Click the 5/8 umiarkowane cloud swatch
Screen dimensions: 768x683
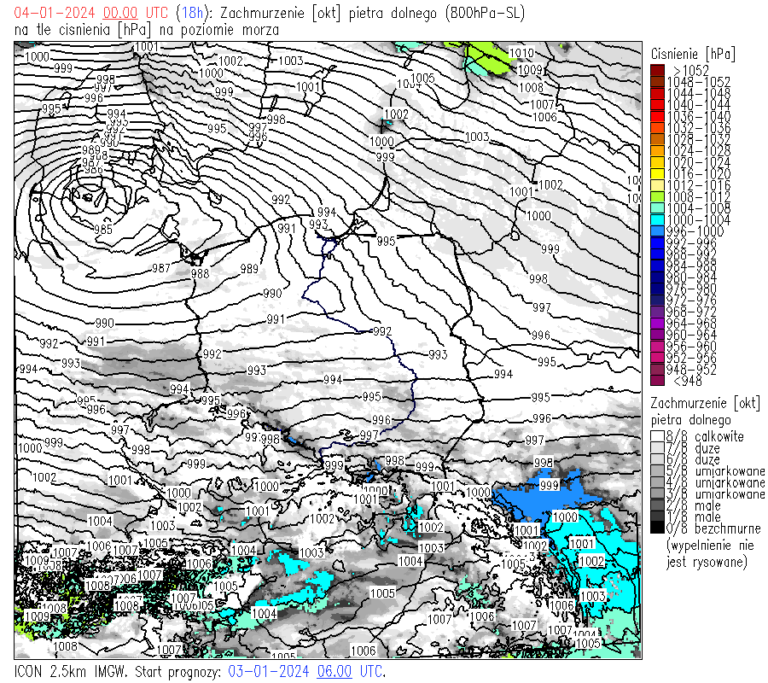point(657,471)
